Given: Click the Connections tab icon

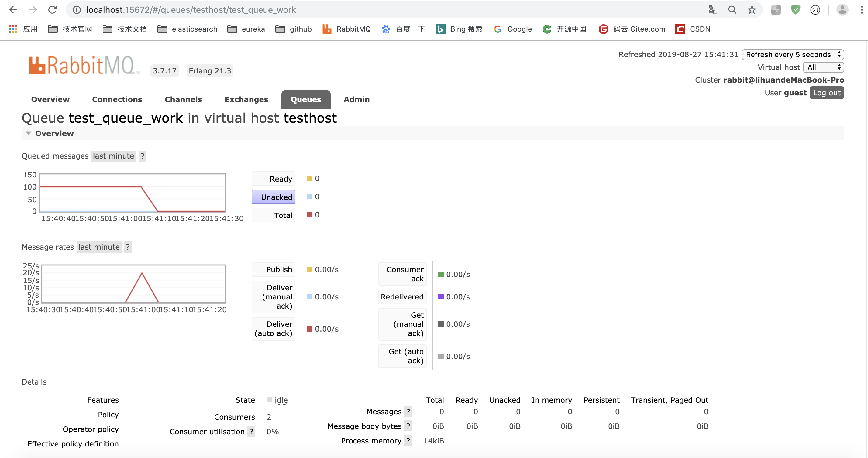Looking at the screenshot, I should 116,99.
